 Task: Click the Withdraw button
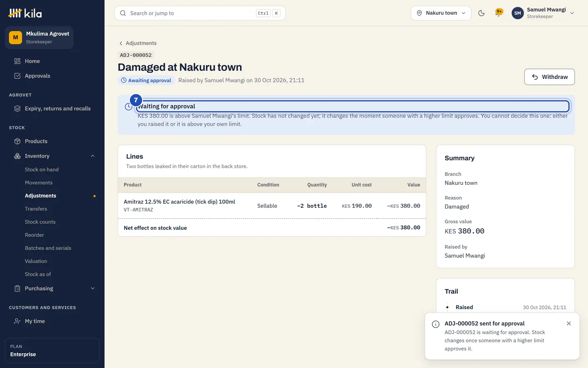tap(549, 77)
